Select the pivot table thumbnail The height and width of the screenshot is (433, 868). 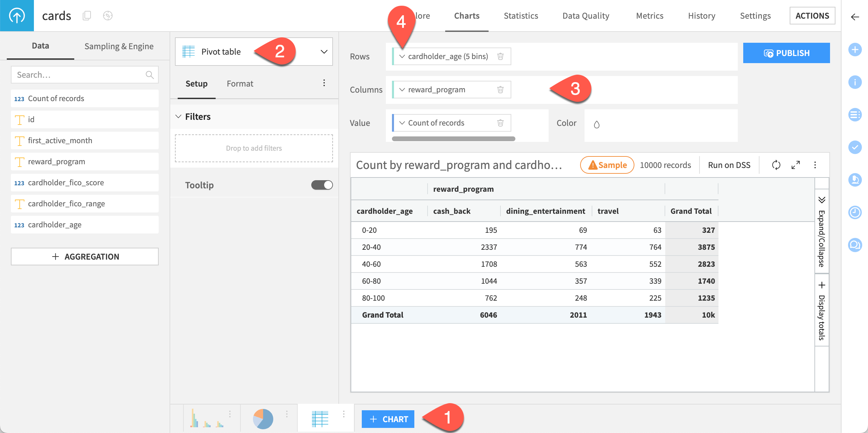point(320,419)
